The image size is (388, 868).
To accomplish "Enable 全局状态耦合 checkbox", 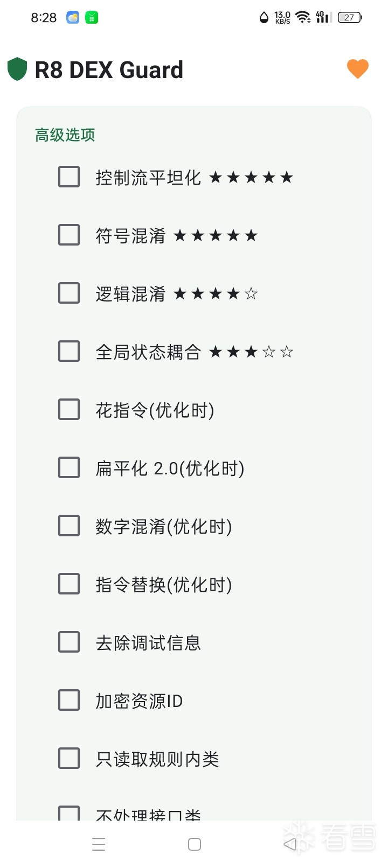I will [x=69, y=351].
